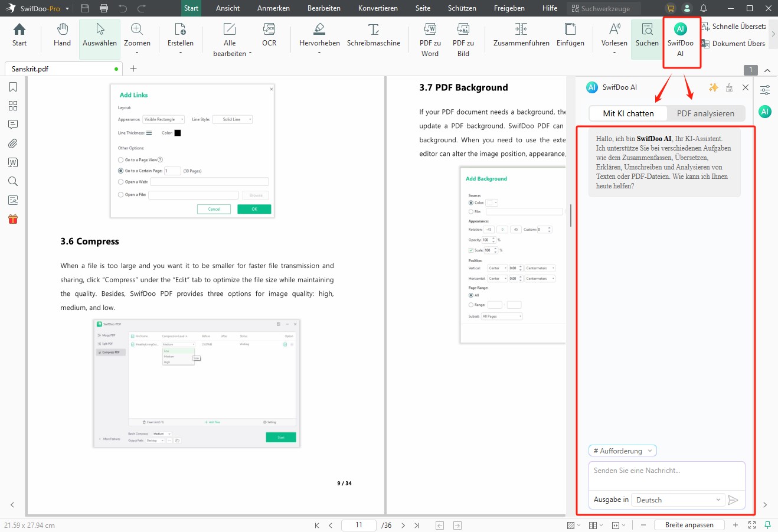Open the Schützen menu tab

pos(462,8)
